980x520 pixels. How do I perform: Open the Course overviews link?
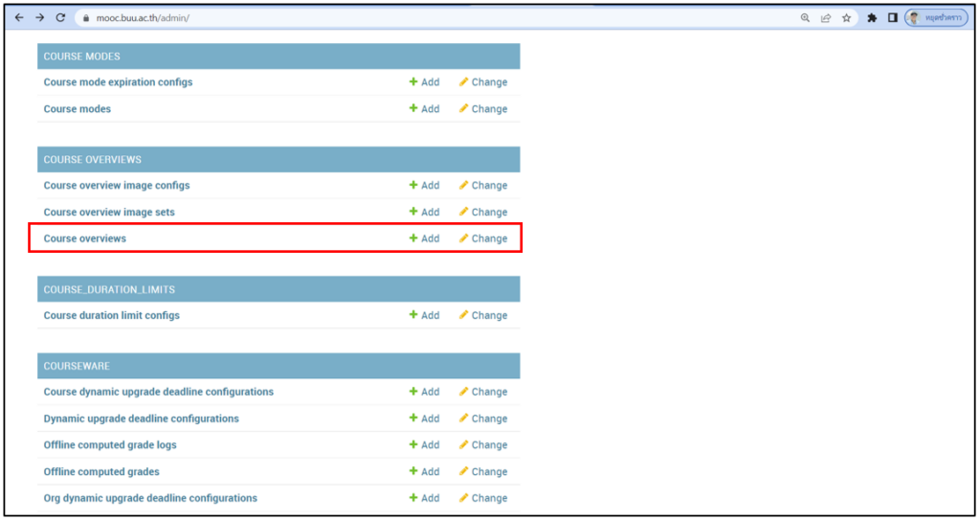[84, 238]
